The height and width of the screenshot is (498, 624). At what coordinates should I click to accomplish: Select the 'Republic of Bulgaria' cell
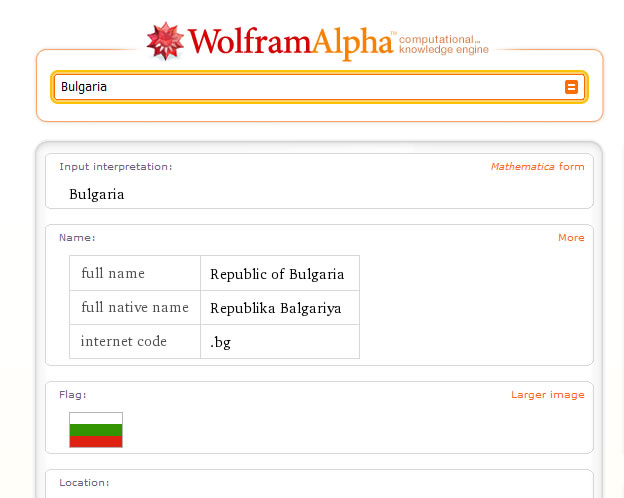point(280,273)
